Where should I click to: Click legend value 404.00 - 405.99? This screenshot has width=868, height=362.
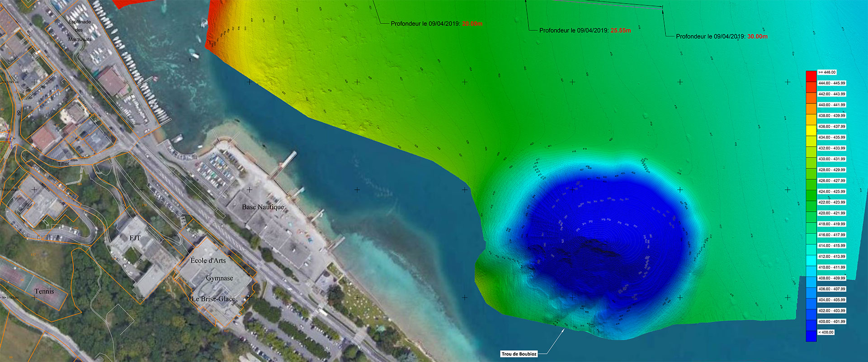[x=831, y=300]
